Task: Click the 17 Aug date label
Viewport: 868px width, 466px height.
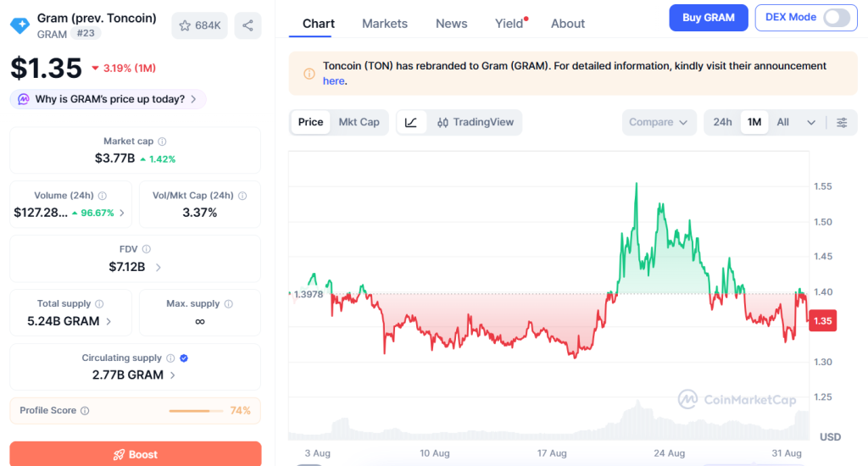Action: click(x=552, y=453)
